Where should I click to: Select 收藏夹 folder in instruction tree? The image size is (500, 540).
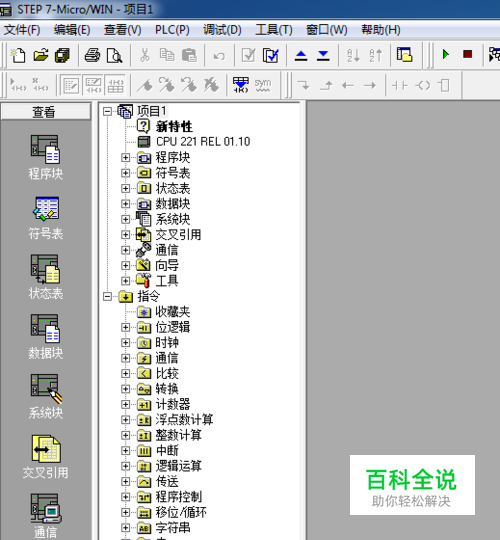pos(173,312)
